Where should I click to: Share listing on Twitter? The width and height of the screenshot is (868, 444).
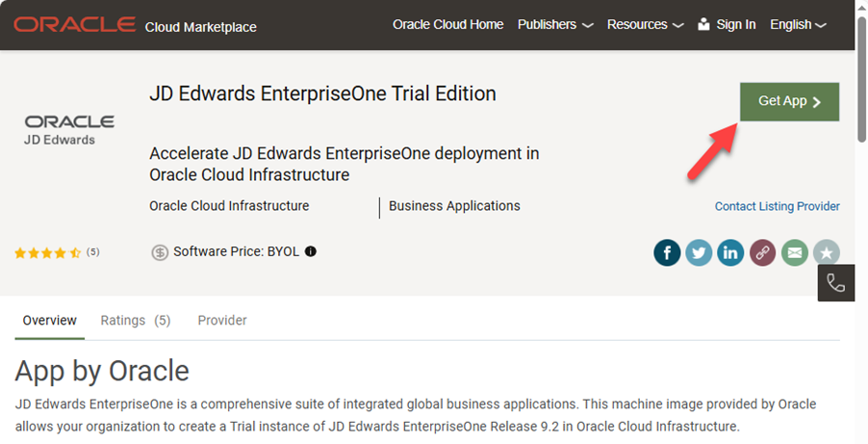tap(699, 252)
